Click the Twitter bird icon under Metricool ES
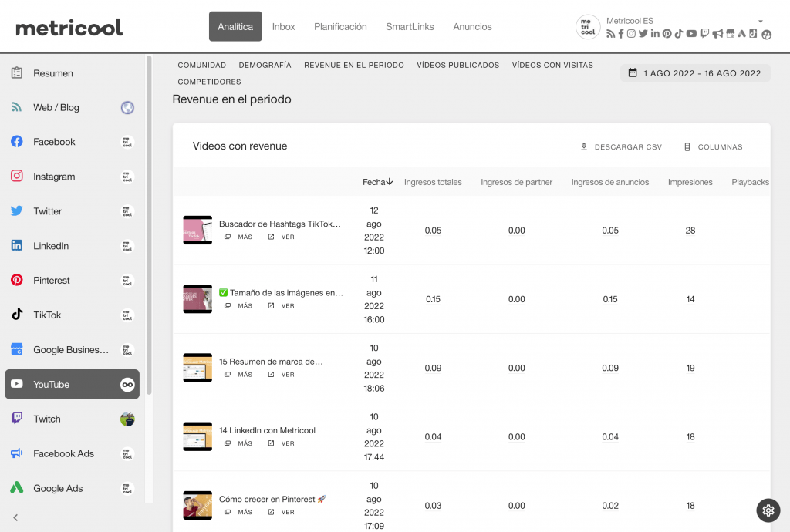The image size is (790, 532). (x=643, y=34)
